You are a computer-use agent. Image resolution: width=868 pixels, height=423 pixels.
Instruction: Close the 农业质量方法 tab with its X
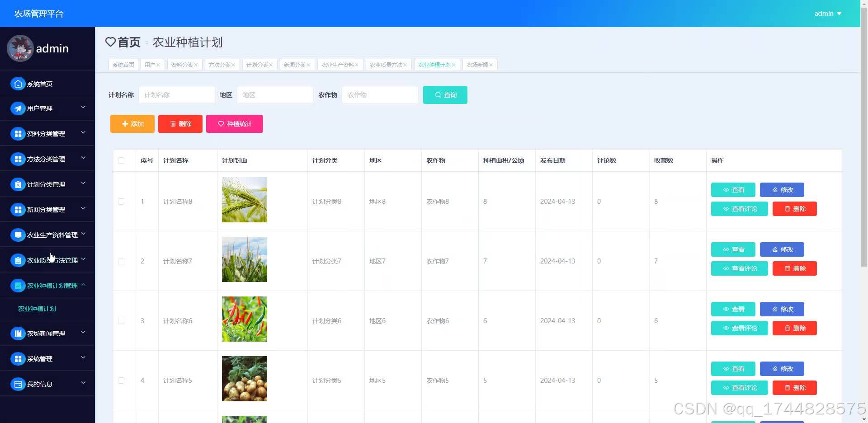tap(405, 65)
